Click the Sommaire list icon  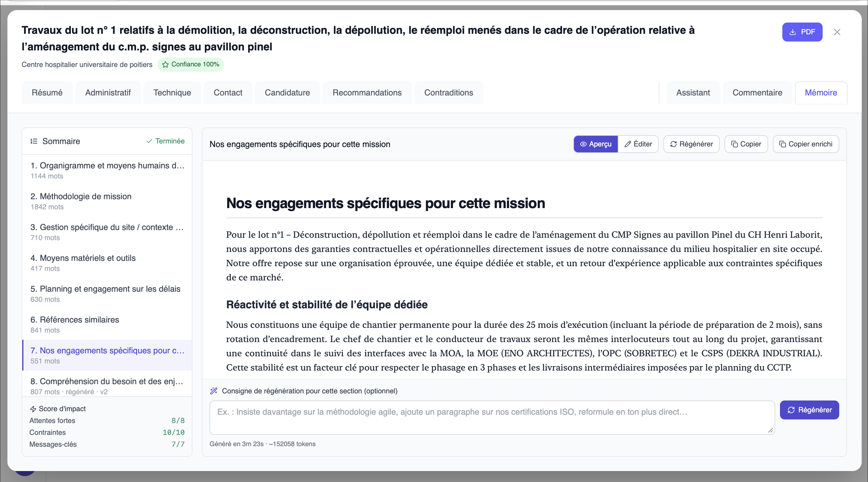click(x=34, y=141)
